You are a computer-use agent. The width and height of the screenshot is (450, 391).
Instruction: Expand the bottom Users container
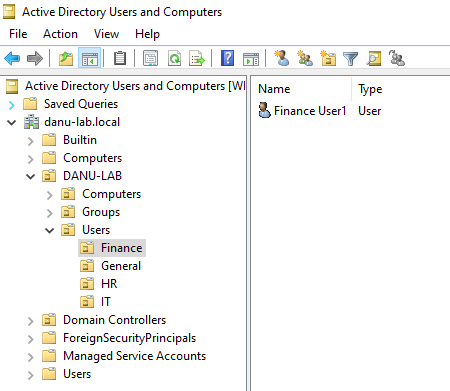click(31, 375)
